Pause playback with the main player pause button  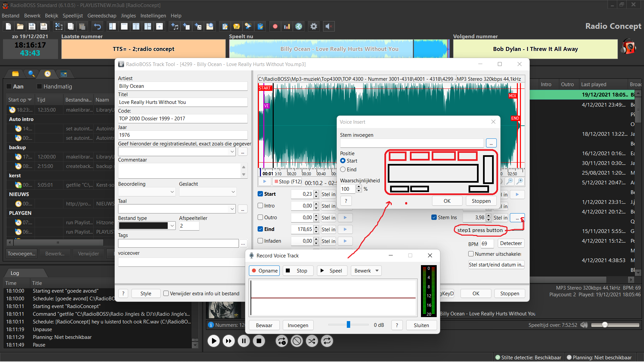244,341
